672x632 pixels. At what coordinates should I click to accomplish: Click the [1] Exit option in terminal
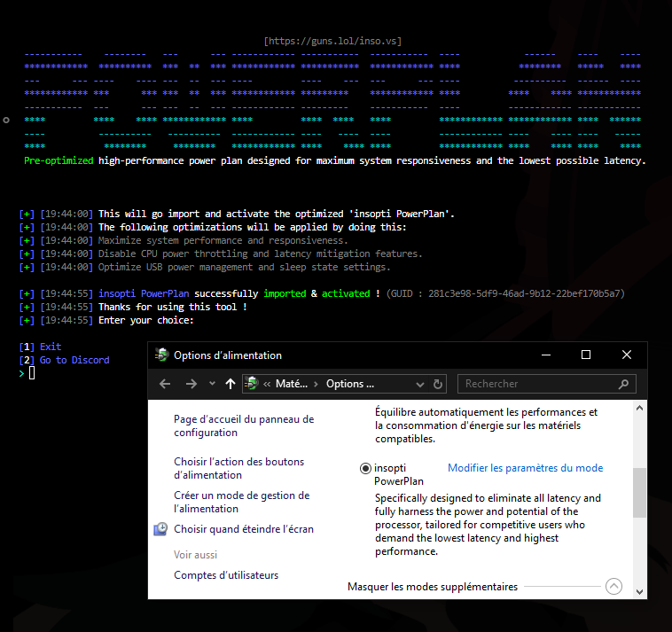click(40, 347)
